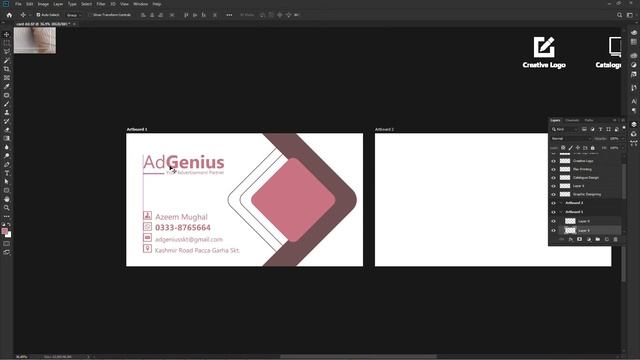Click the Layers panel vertical scrollbar
The image size is (640, 360).
point(623,180)
